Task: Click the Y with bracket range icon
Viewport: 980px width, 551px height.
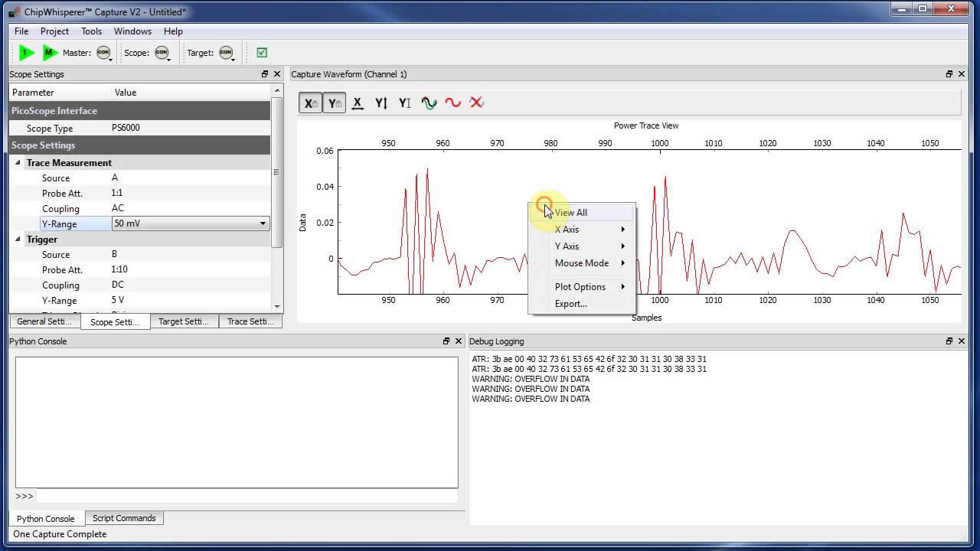Action: click(405, 103)
